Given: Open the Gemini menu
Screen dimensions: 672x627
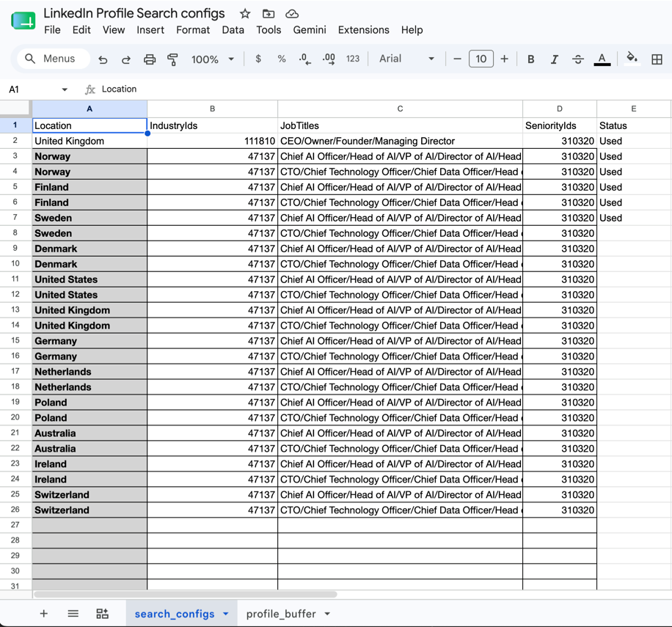Looking at the screenshot, I should point(310,30).
